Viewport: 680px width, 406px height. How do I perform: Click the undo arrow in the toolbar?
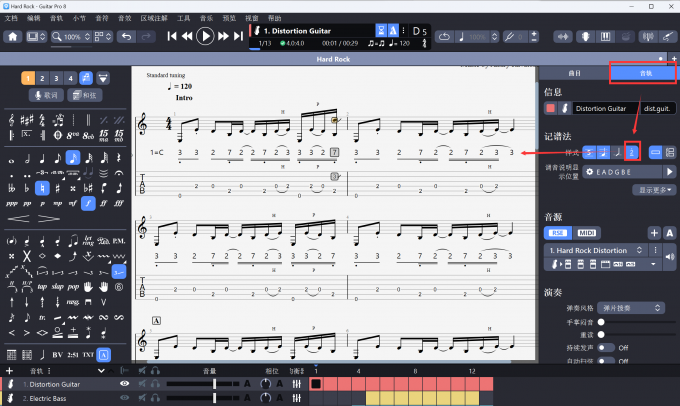coord(125,37)
